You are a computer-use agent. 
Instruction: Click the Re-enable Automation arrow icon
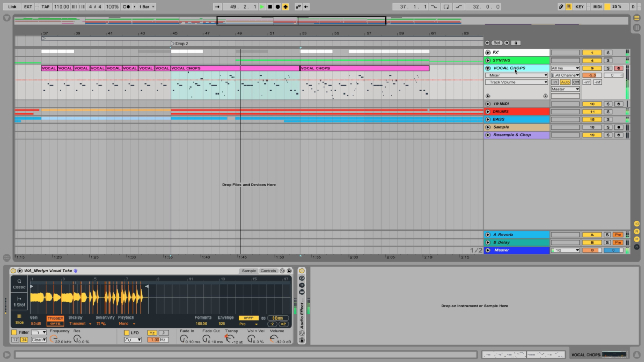click(x=306, y=6)
